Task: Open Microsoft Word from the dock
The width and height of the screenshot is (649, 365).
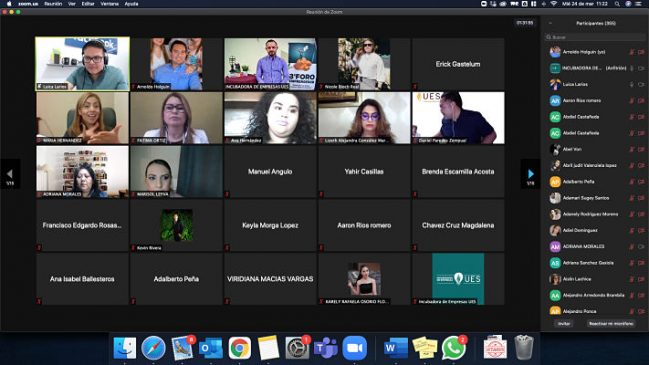Action: 396,348
